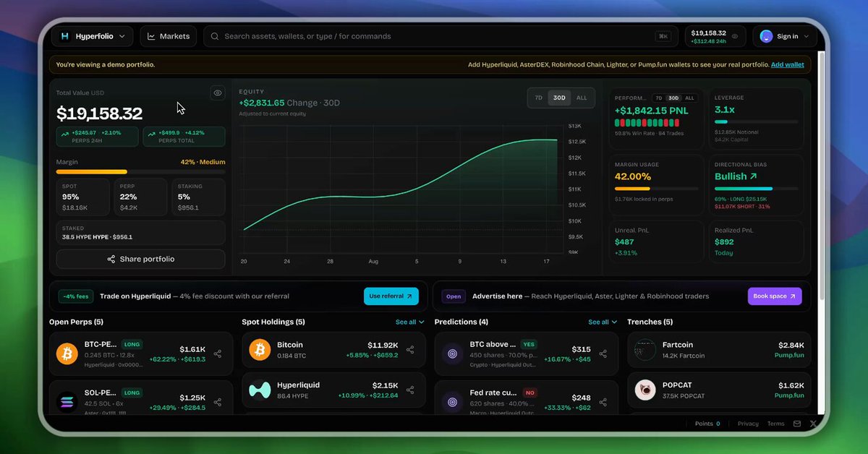Click the Use referral button
The width and height of the screenshot is (868, 454).
391,296
